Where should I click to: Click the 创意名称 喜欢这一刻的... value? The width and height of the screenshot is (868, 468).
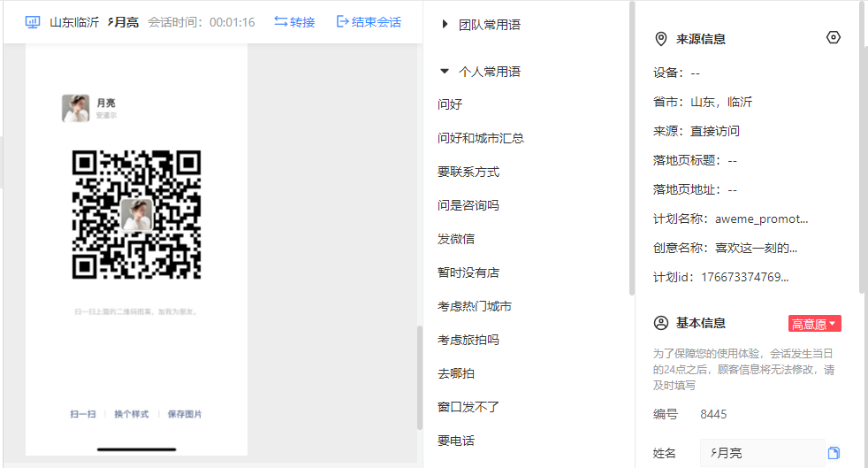pos(756,248)
